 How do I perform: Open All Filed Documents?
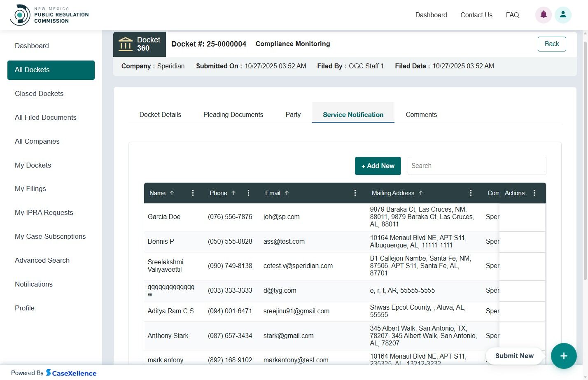point(46,118)
